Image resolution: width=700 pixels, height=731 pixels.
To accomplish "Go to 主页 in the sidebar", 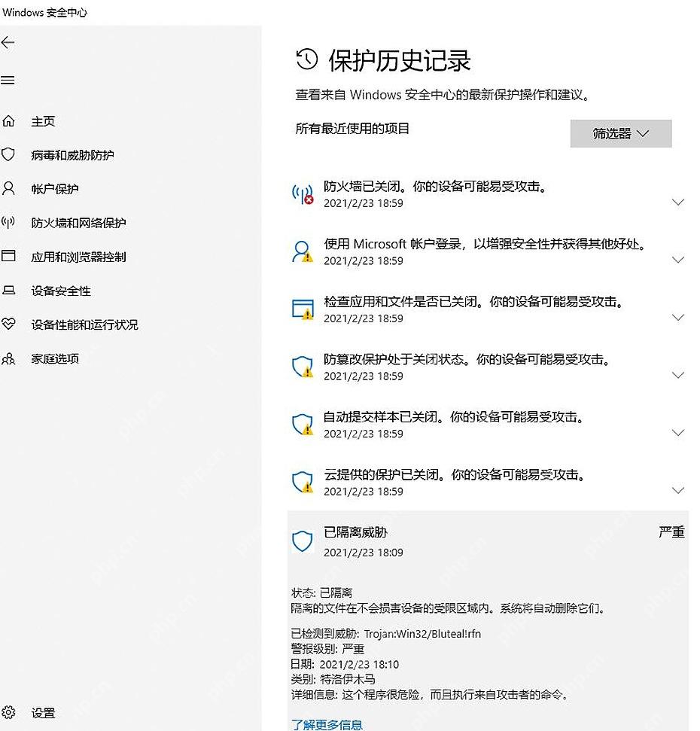I will click(43, 121).
